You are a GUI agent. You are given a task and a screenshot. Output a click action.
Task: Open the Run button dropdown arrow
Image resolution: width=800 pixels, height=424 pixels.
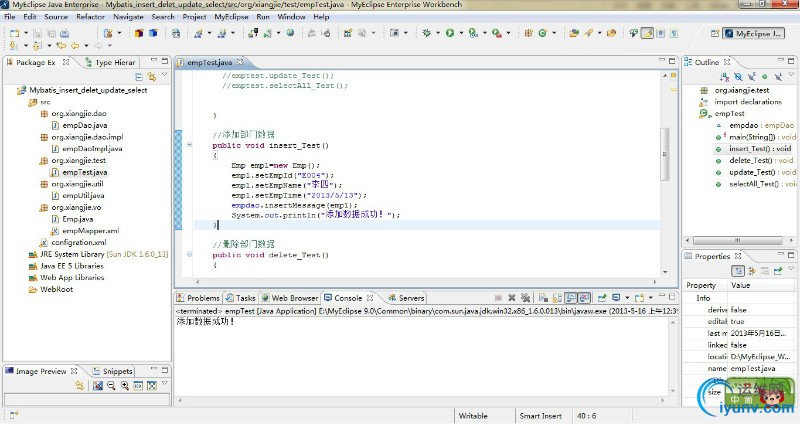coord(461,33)
